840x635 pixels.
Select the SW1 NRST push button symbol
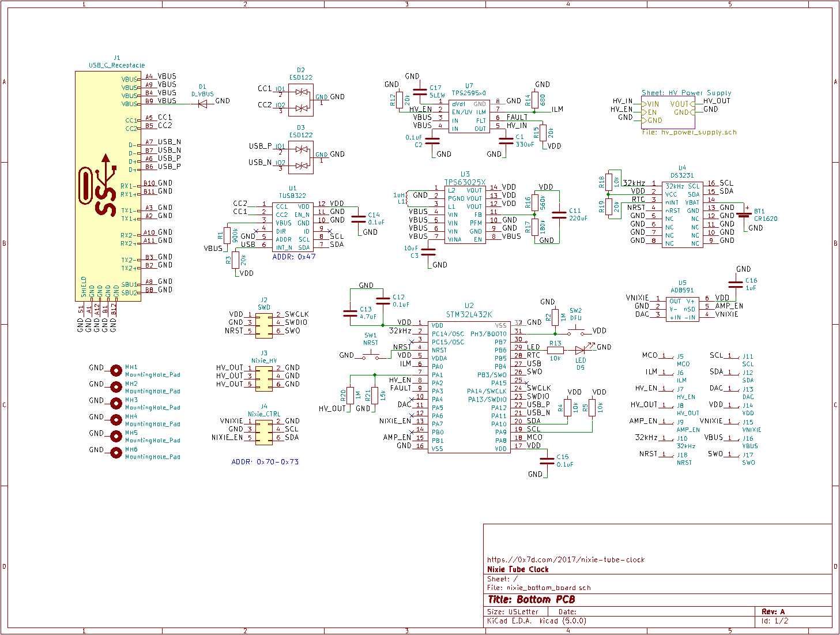coord(371,355)
